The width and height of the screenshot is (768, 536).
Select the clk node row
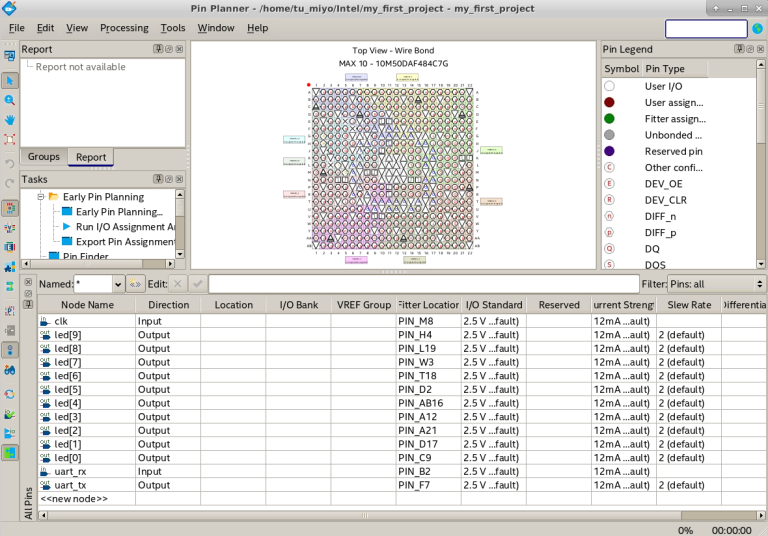pos(61,321)
